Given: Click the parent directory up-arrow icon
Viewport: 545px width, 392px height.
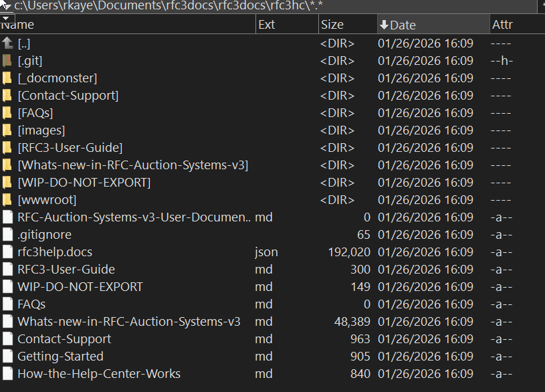Looking at the screenshot, I should coord(7,43).
